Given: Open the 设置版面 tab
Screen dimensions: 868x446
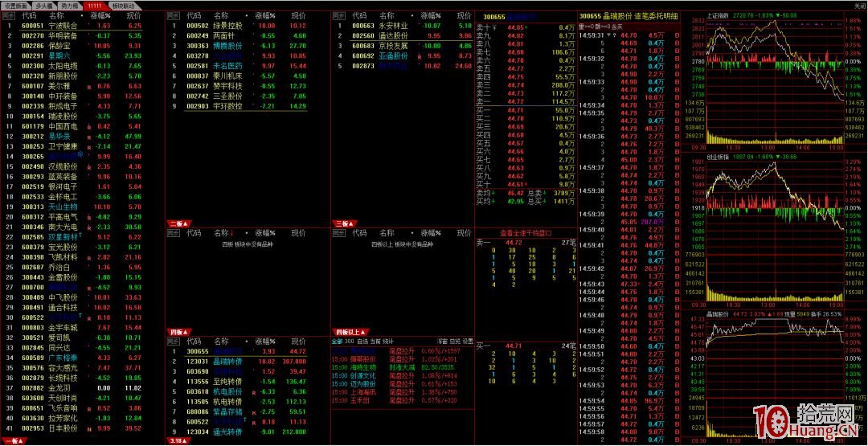Looking at the screenshot, I should click(x=16, y=5).
